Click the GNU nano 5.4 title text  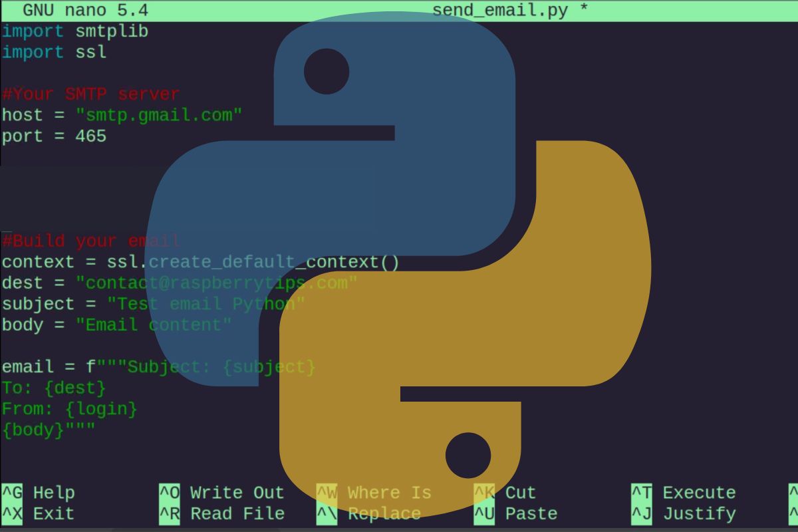click(85, 11)
